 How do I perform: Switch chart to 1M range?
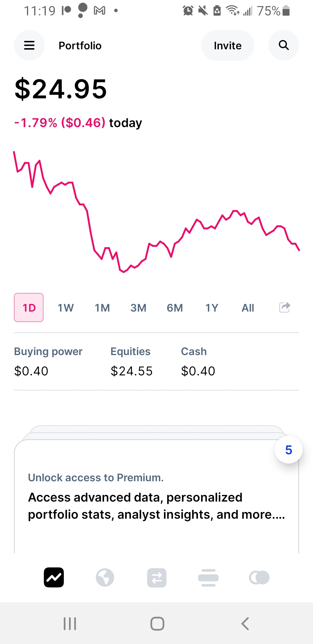(102, 307)
